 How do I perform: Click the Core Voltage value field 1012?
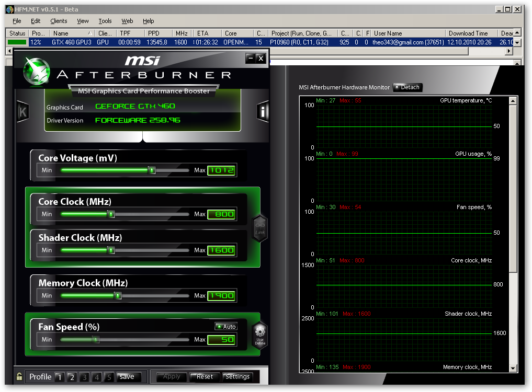(x=222, y=170)
